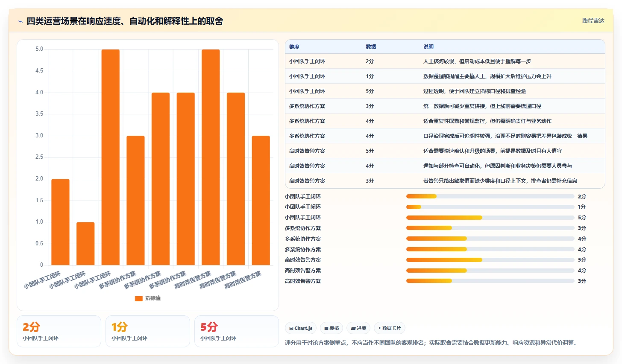The height and width of the screenshot is (364, 622).
Task: Click the 多系统协作方案 progress bar showing 3分
Action: coord(490,228)
